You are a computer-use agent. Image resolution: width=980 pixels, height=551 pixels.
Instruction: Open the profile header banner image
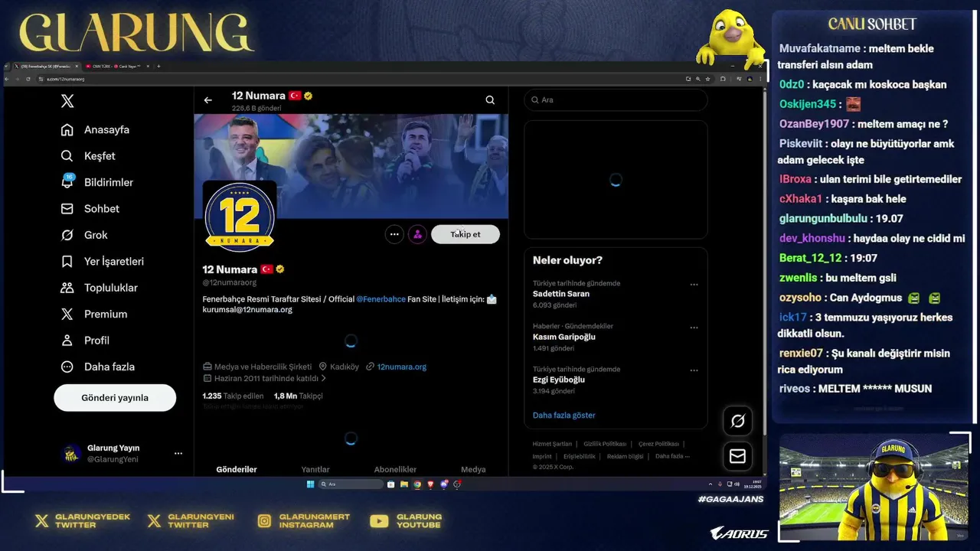pos(351,166)
